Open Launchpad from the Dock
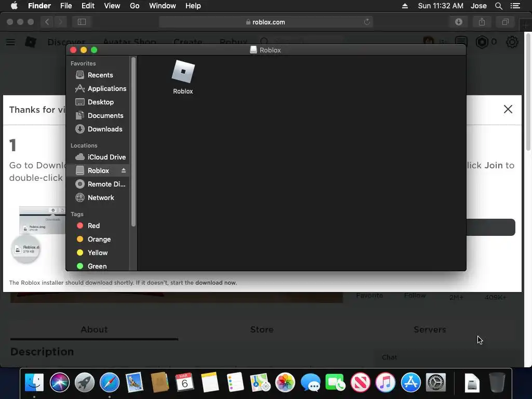 [x=85, y=382]
